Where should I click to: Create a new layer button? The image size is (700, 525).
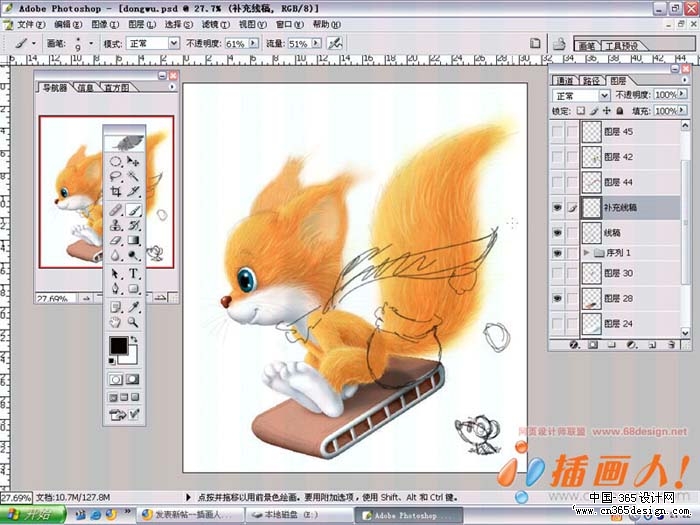(652, 345)
